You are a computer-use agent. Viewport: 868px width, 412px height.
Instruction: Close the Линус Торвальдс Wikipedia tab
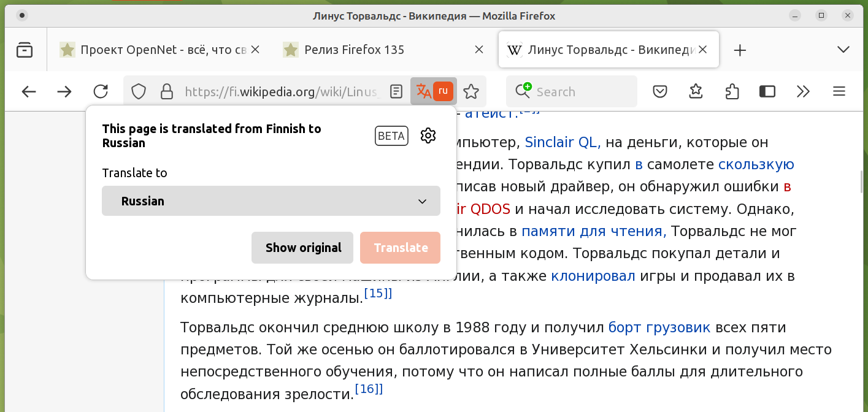coord(703,50)
